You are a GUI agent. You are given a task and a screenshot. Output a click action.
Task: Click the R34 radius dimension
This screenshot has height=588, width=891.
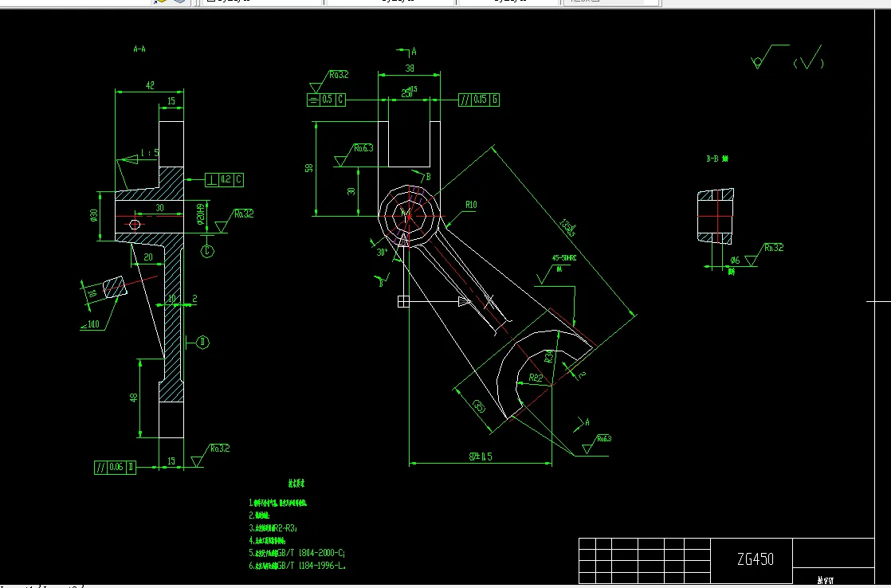coord(549,356)
